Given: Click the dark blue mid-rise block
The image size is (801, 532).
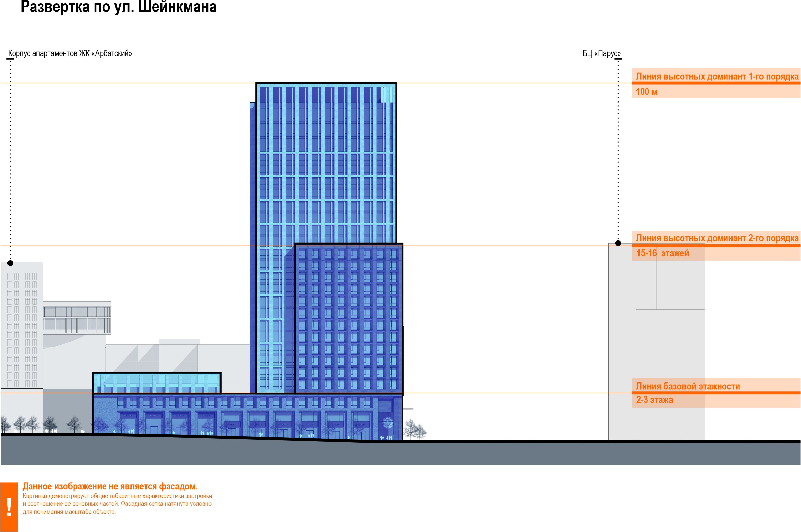Looking at the screenshot, I should tap(349, 318).
